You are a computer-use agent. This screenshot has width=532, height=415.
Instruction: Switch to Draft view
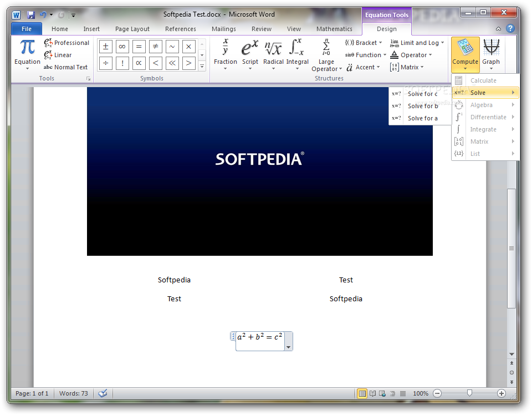403,393
